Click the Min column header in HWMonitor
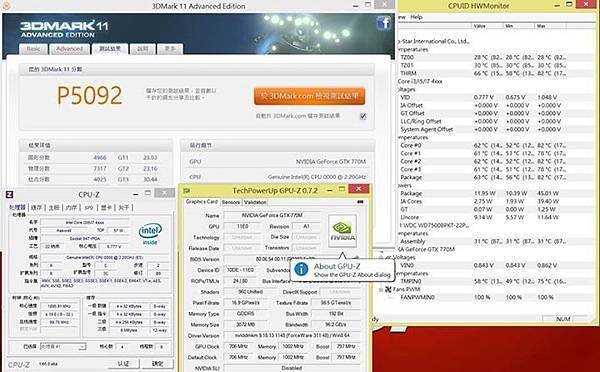Screen dimensions: 600x372 pos(518,26)
